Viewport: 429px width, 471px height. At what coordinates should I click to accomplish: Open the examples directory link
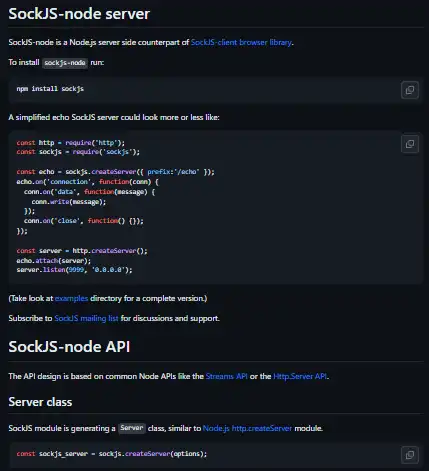click(71, 298)
